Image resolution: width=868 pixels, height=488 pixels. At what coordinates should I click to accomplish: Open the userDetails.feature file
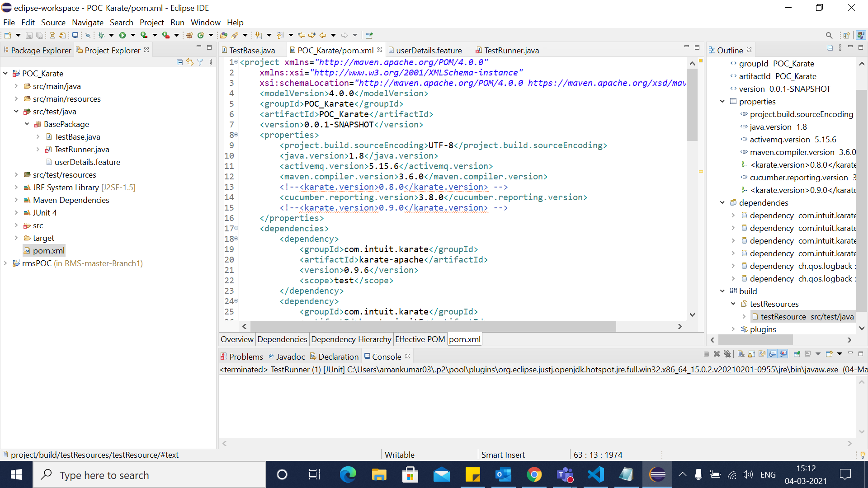click(x=88, y=162)
